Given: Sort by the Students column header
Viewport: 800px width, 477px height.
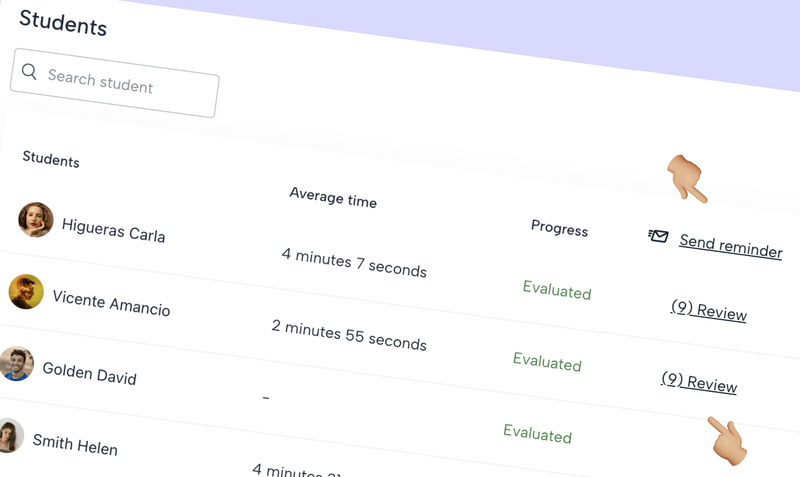Looking at the screenshot, I should coord(51,160).
